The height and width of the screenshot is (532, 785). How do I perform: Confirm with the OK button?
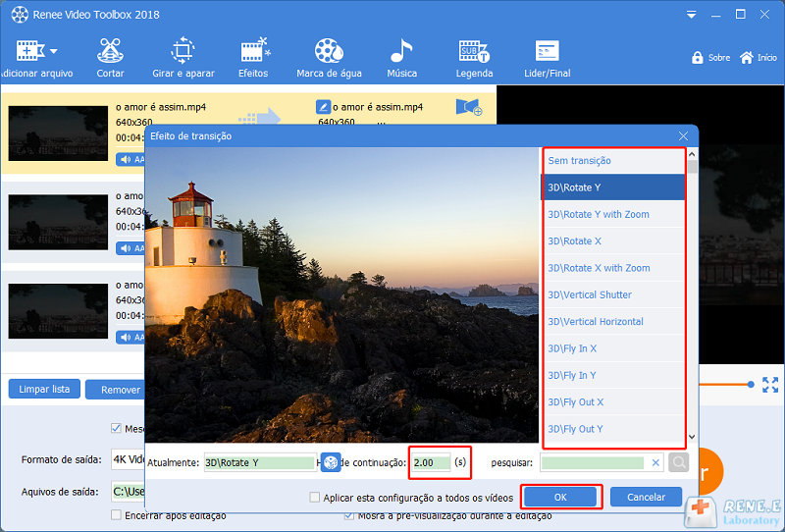tap(560, 497)
